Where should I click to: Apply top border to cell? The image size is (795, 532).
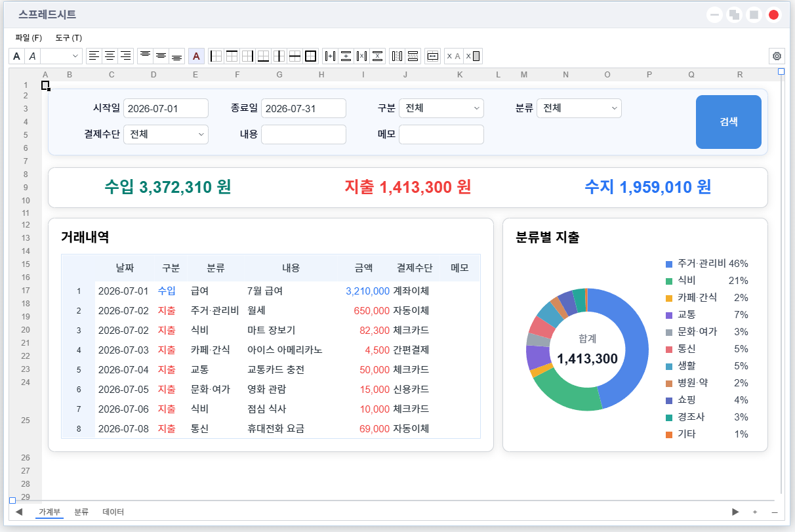pos(232,56)
